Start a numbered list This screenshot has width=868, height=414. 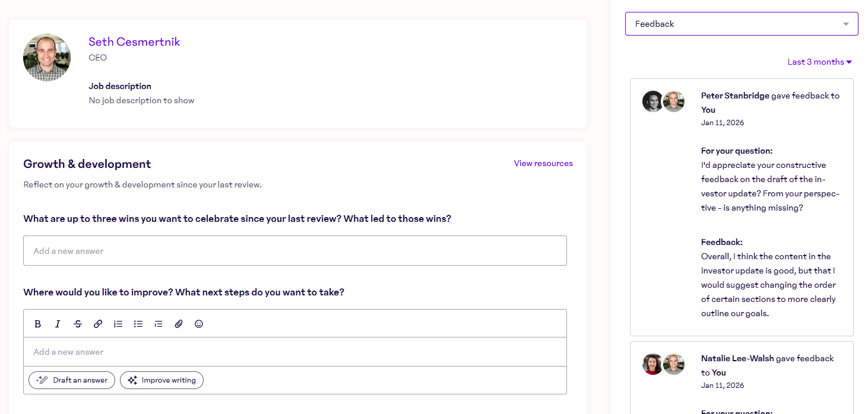118,324
